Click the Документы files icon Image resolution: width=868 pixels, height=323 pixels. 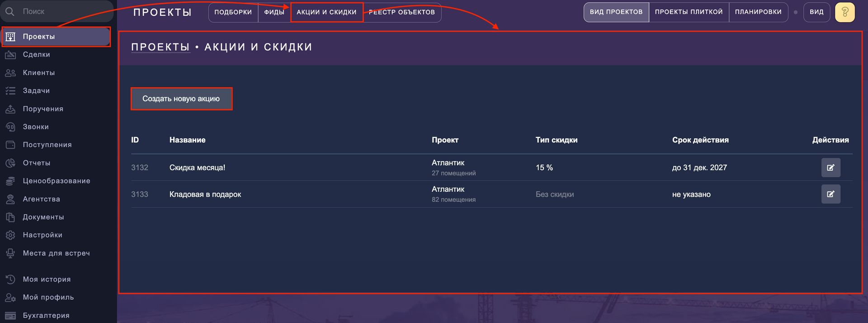(10, 217)
